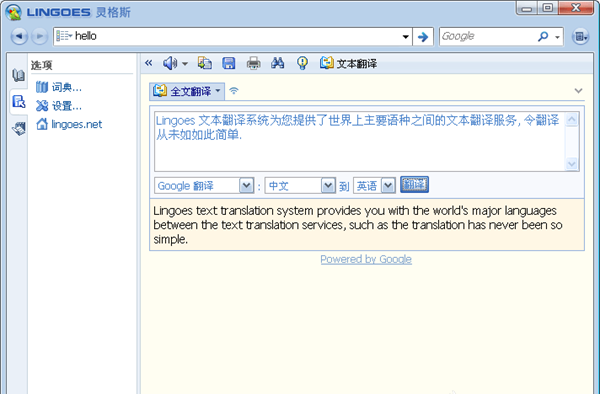Click inside the source Chinese text area
Viewport: 600px width, 394px height.
360,141
